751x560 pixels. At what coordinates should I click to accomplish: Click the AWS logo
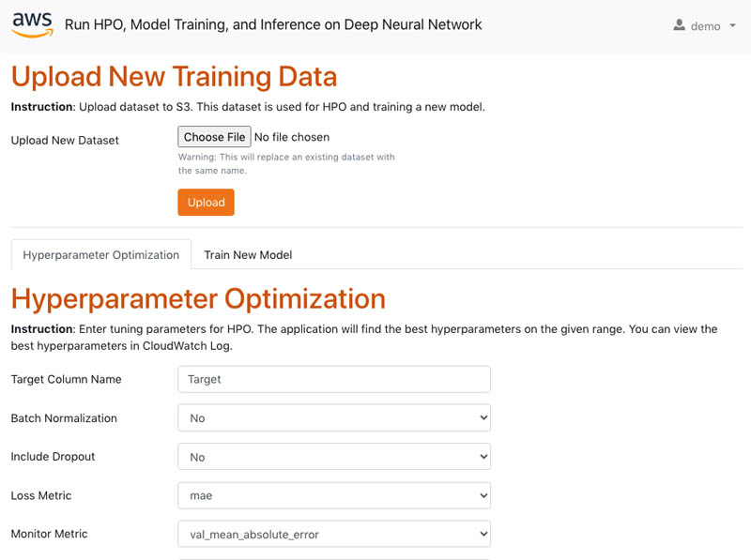[32, 24]
